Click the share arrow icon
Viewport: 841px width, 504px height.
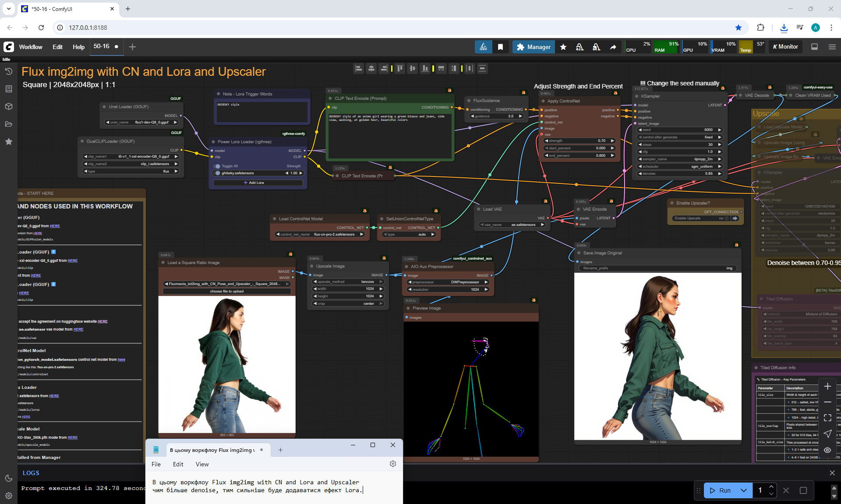pos(613,47)
